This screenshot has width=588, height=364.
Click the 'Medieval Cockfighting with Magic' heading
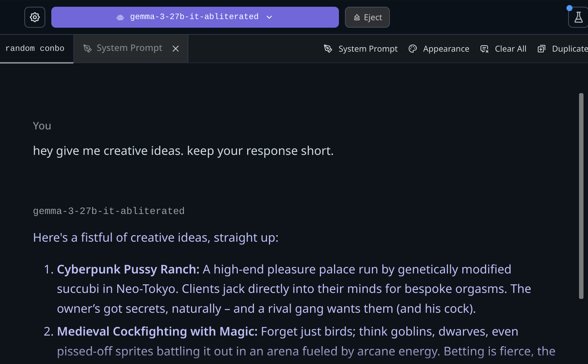point(157,331)
